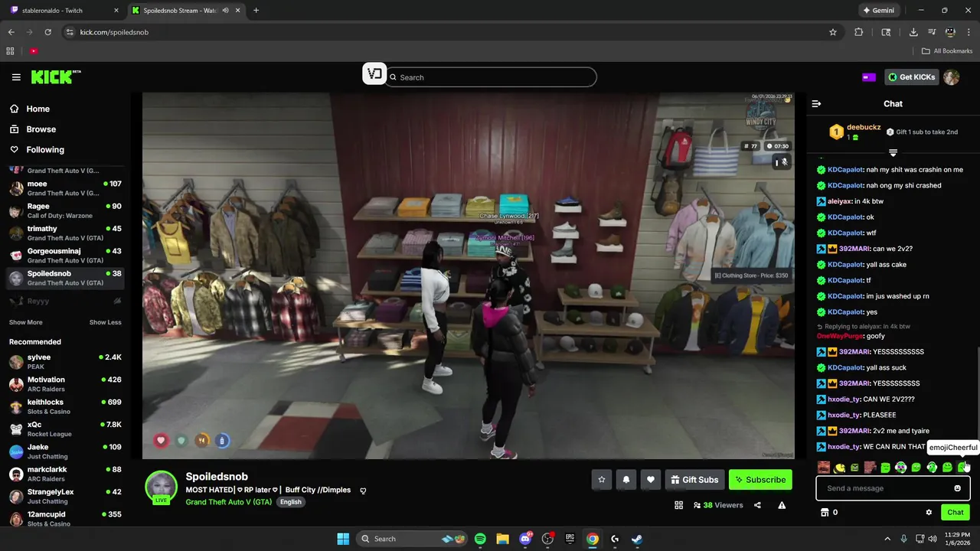The width and height of the screenshot is (980, 551).
Task: Click deebuckz in the gift leaderboard
Action: 864,127
